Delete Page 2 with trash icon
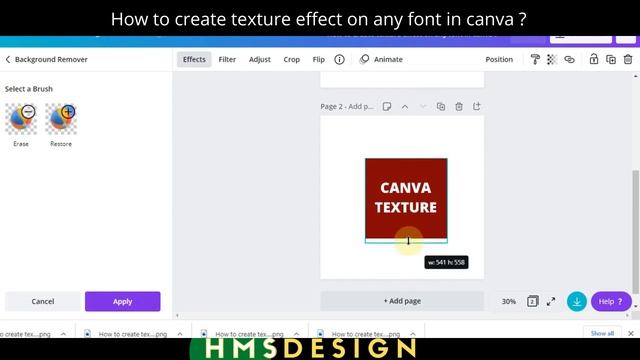 point(459,107)
